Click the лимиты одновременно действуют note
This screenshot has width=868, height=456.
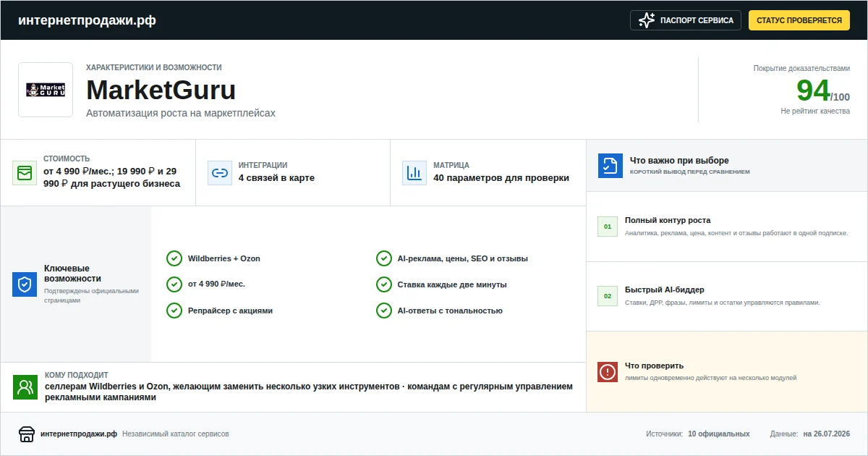click(x=710, y=378)
